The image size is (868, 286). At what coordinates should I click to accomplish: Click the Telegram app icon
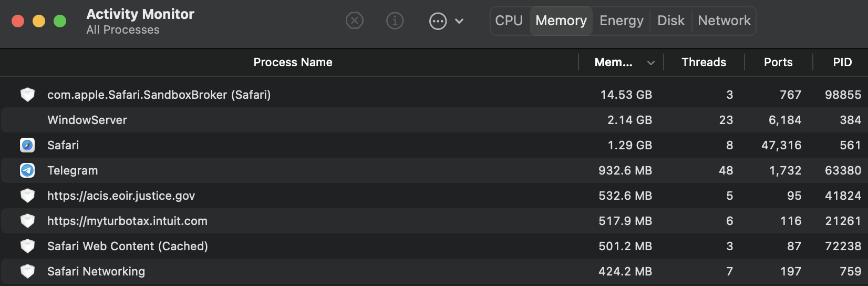[27, 170]
